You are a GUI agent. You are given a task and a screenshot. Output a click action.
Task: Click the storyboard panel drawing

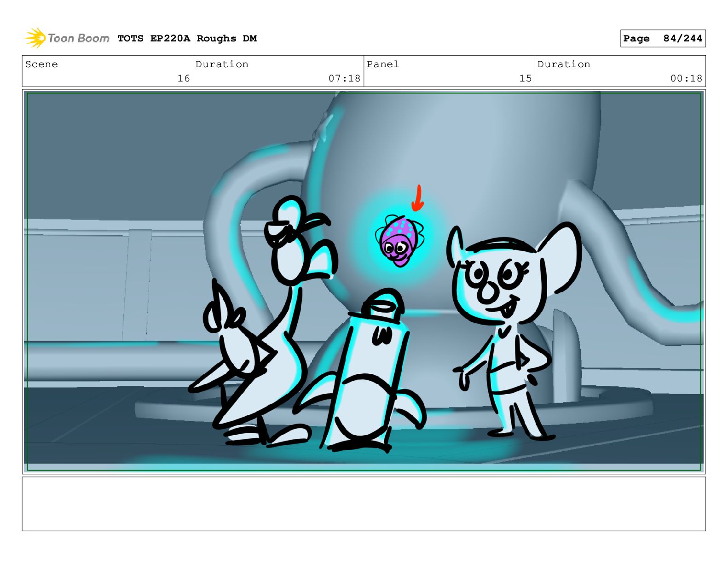coord(364,282)
